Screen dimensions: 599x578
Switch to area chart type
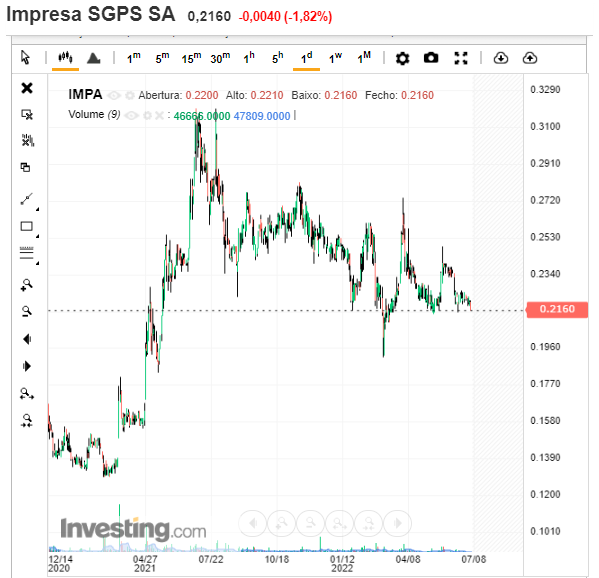94,58
